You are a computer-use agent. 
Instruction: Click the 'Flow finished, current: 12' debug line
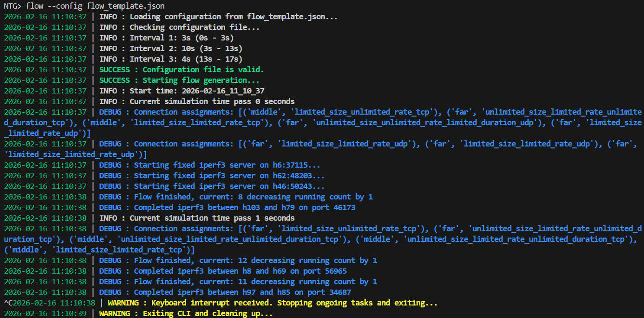(x=255, y=260)
